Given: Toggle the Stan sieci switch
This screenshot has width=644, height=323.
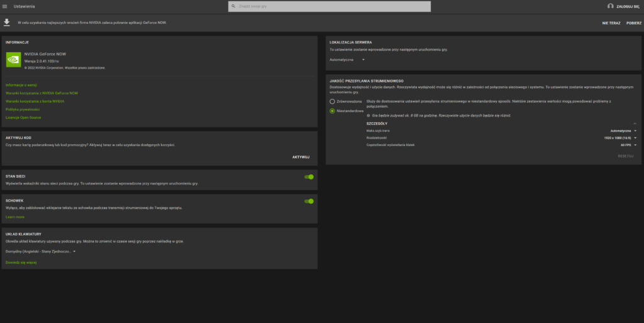Looking at the screenshot, I should click(309, 177).
